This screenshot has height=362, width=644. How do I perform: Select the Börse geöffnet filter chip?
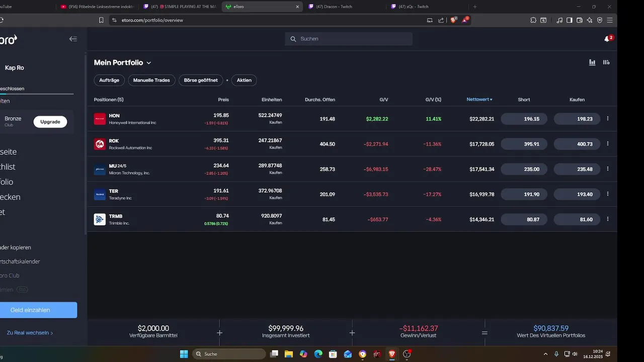click(201, 80)
